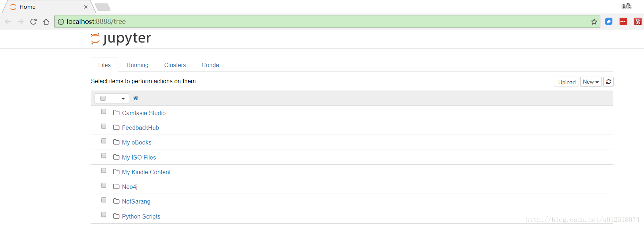Image resolution: width=644 pixels, height=227 pixels.
Task: Open the FeedbackHub folder link
Action: [x=140, y=128]
